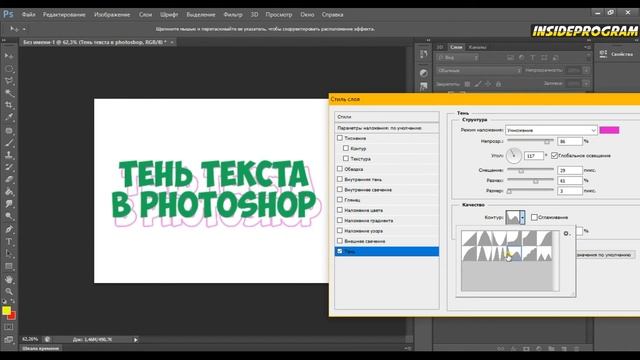Enable the Обводка effect checkbox
Viewport: 640px width, 360px height.
pos(340,169)
